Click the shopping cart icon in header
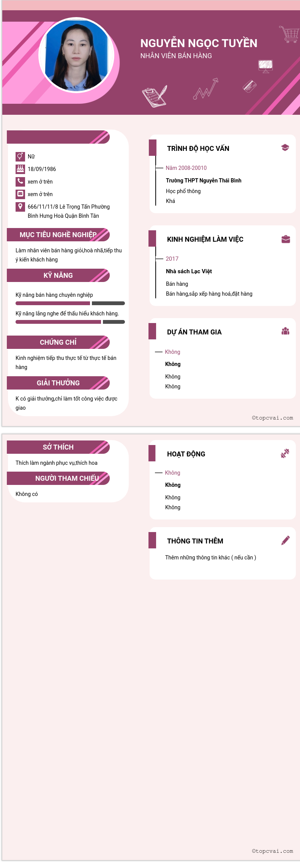Screen dimensions: 300x868 [x=290, y=34]
